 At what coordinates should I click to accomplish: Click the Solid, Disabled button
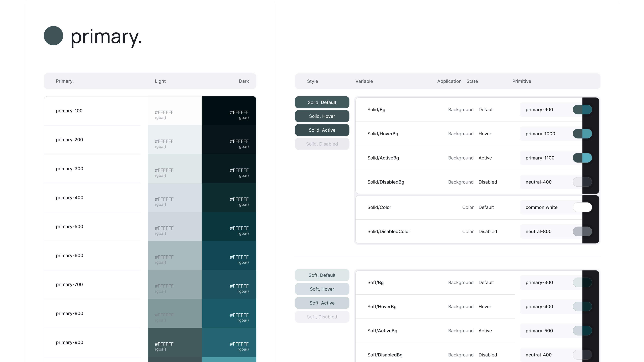322,144
